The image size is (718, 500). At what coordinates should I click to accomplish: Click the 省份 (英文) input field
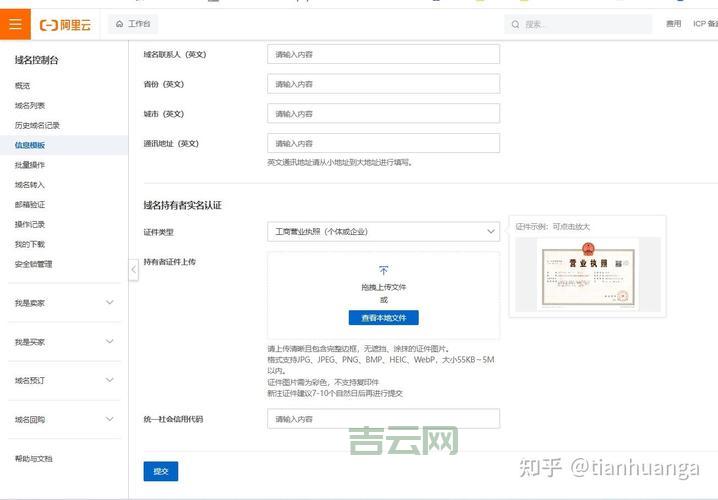click(383, 84)
